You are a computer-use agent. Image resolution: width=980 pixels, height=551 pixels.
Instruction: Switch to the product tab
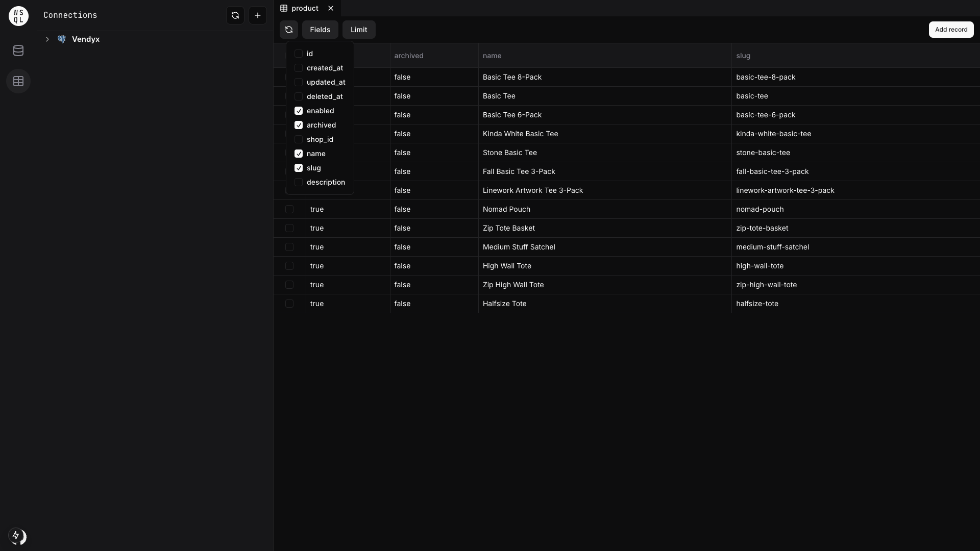pyautogui.click(x=305, y=8)
